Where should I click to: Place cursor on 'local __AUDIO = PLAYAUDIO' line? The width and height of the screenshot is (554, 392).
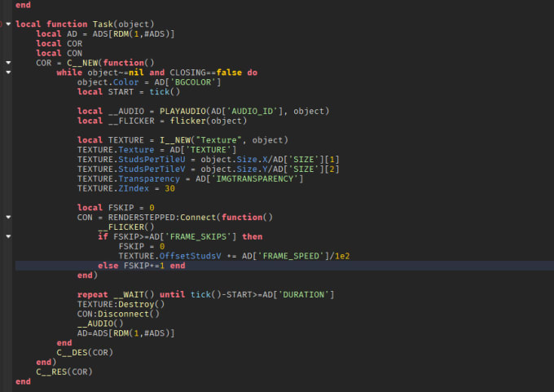click(x=203, y=111)
